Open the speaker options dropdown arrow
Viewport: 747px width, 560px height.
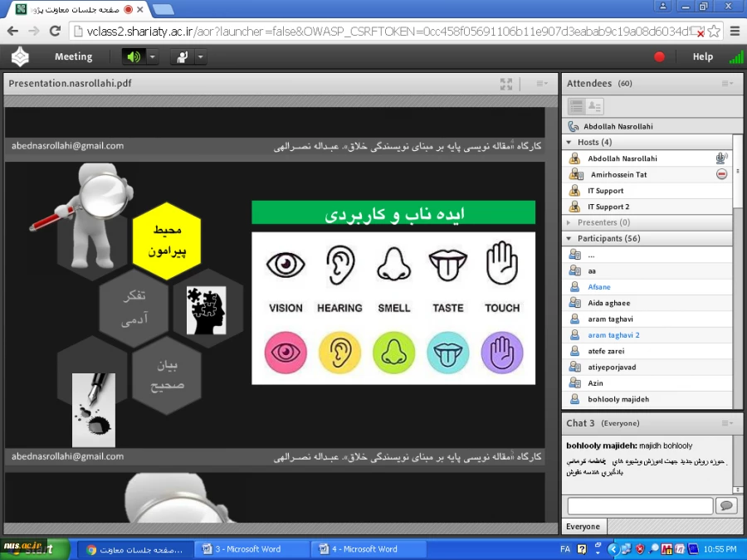[153, 56]
